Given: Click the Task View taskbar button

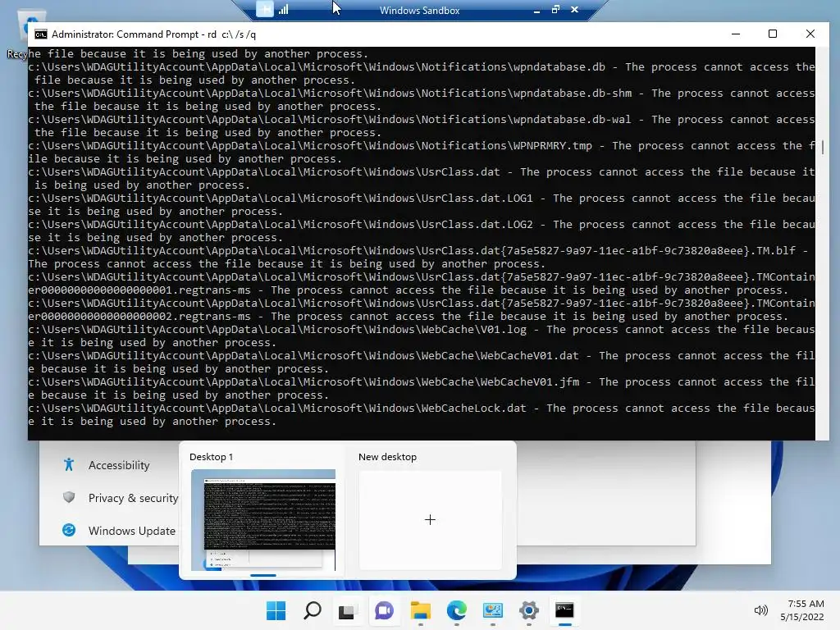Looking at the screenshot, I should pyautogui.click(x=347, y=610).
